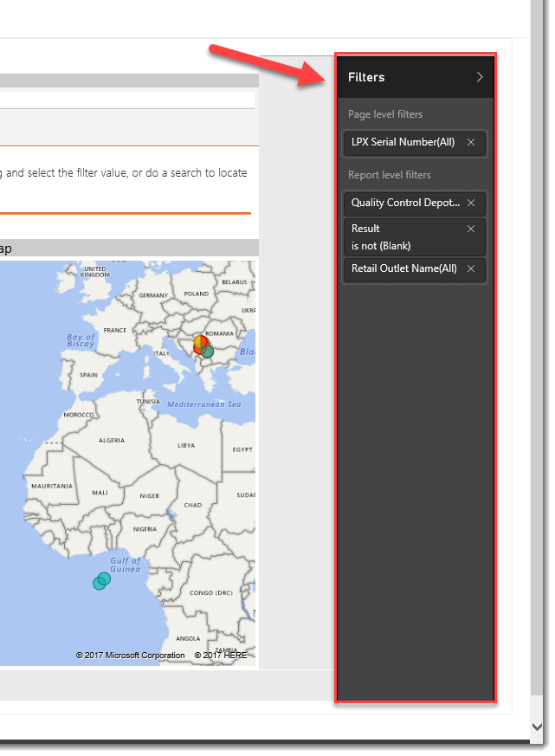Click the CONGO (DRC) label on map
The image size is (555, 756).
[210, 592]
